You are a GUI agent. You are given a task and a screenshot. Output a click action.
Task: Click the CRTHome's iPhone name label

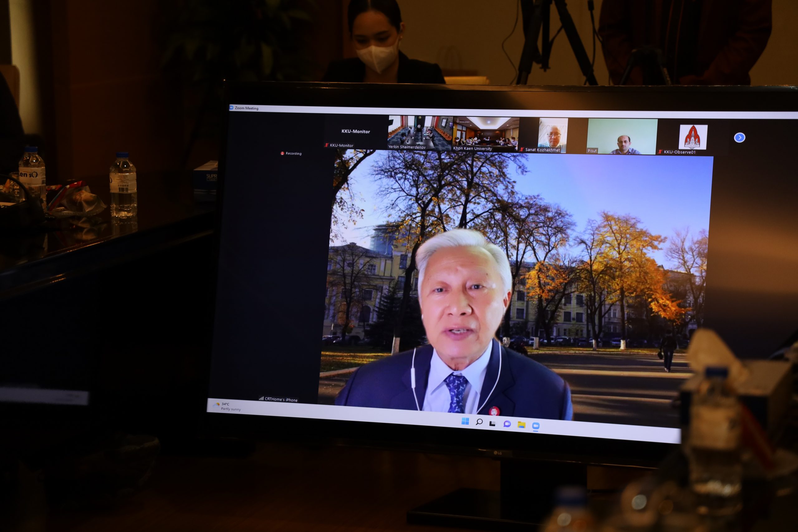281,399
